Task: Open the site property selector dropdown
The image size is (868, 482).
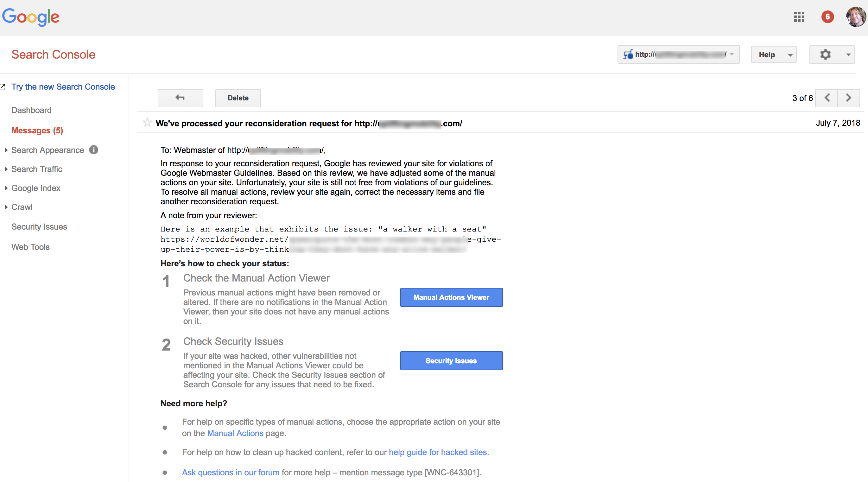Action: (x=678, y=54)
